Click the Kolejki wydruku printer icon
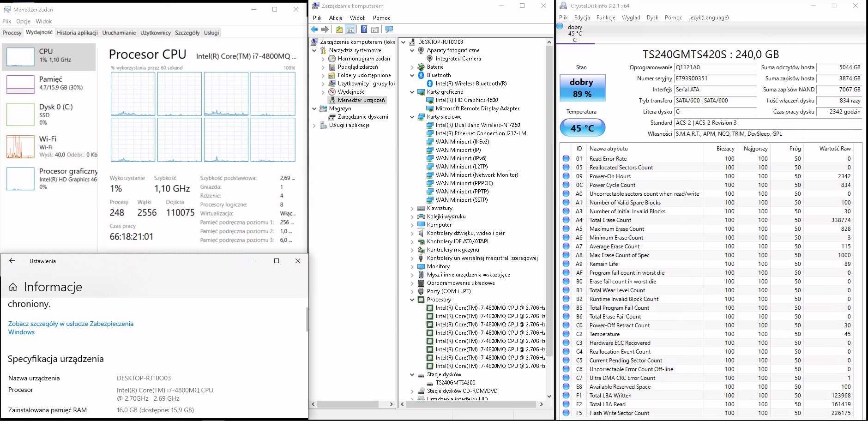Image resolution: width=868 pixels, height=421 pixels. click(421, 217)
